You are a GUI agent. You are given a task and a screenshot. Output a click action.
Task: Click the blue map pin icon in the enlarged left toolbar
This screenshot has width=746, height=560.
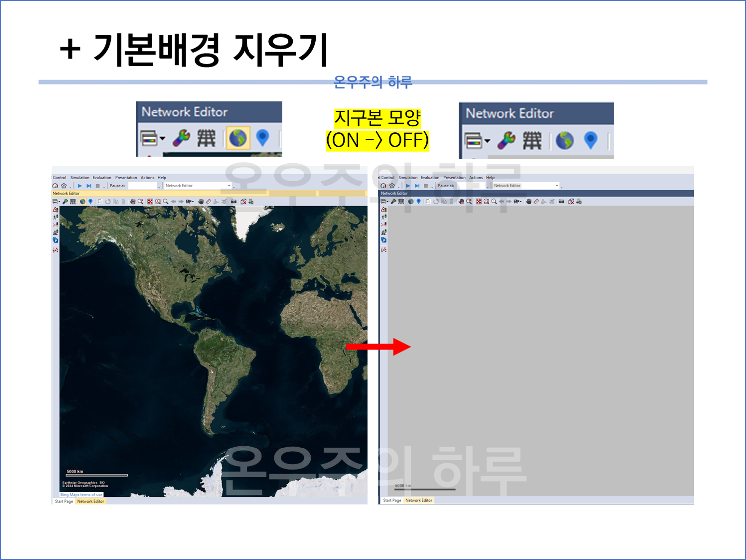pyautogui.click(x=263, y=138)
